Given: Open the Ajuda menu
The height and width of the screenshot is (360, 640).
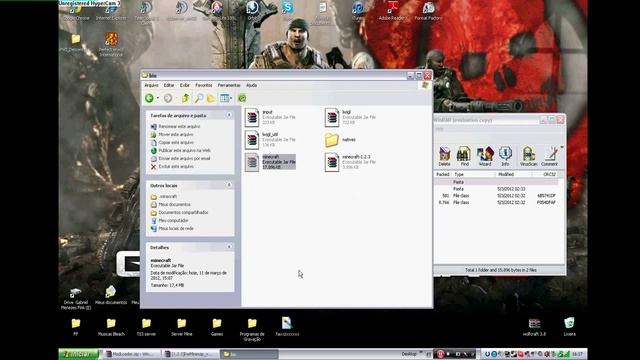Looking at the screenshot, I should point(251,85).
